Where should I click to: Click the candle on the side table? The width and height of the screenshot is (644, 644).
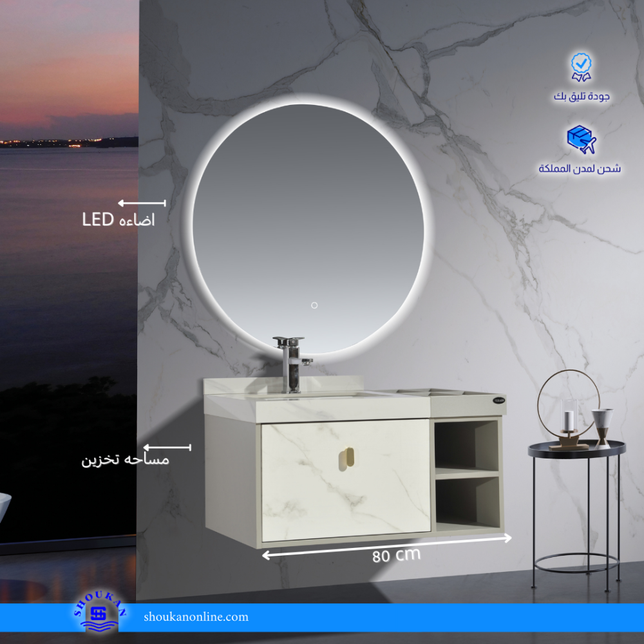tap(569, 419)
